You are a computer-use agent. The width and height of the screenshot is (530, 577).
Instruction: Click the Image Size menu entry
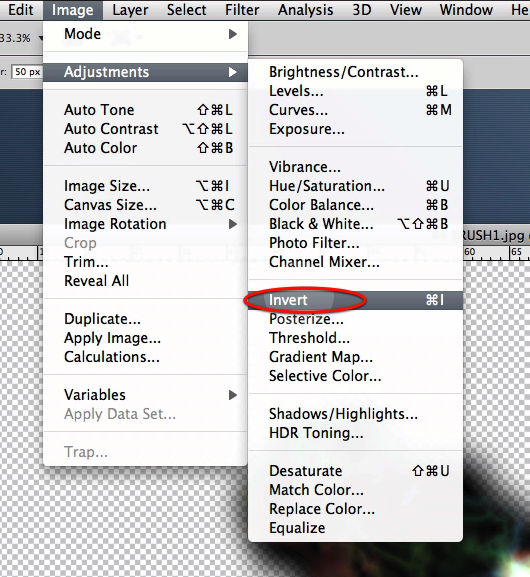(x=145, y=186)
